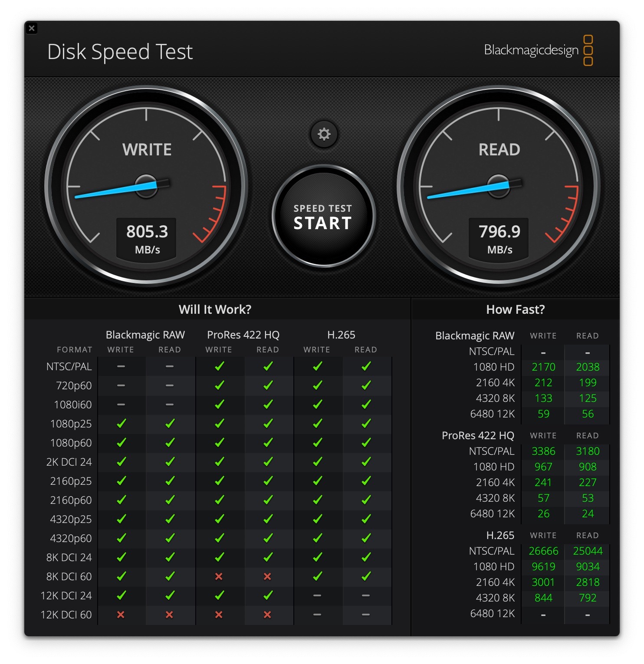644x664 pixels.
Task: Click NTSC/PAL ProRes write checkmark
Action: (x=220, y=366)
